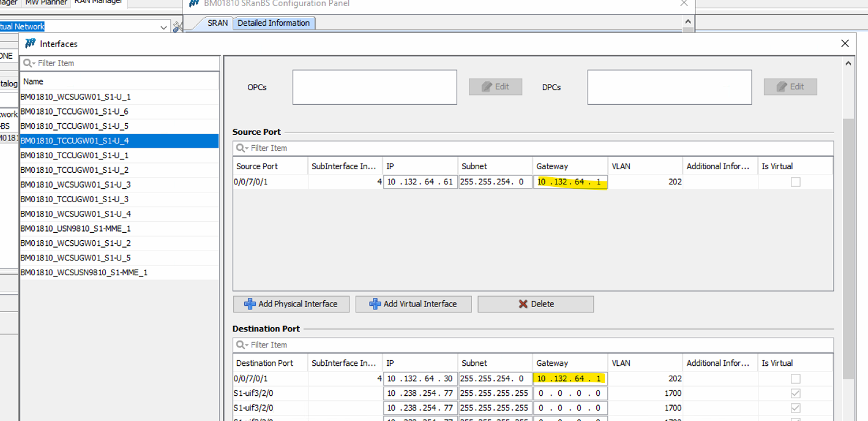This screenshot has width=868, height=421.
Task: Toggle Is Virtual checkbox for destination 0/0/7/0/1
Action: pyautogui.click(x=795, y=379)
